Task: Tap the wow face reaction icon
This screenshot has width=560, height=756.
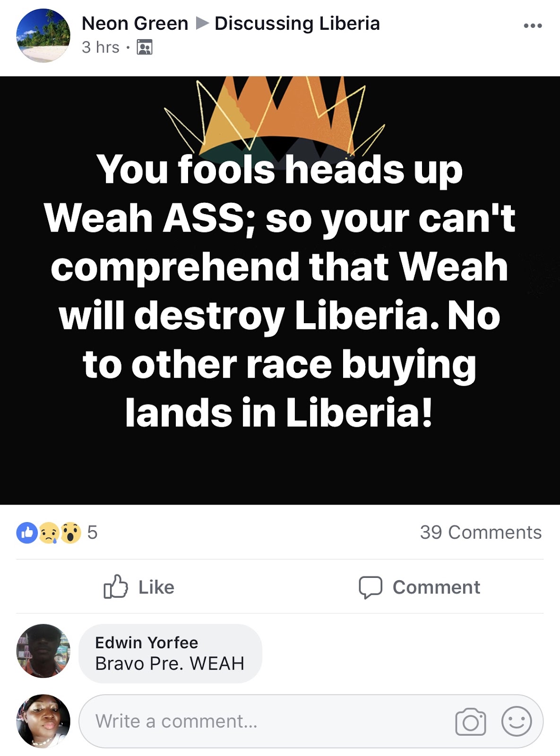Action: click(x=70, y=533)
